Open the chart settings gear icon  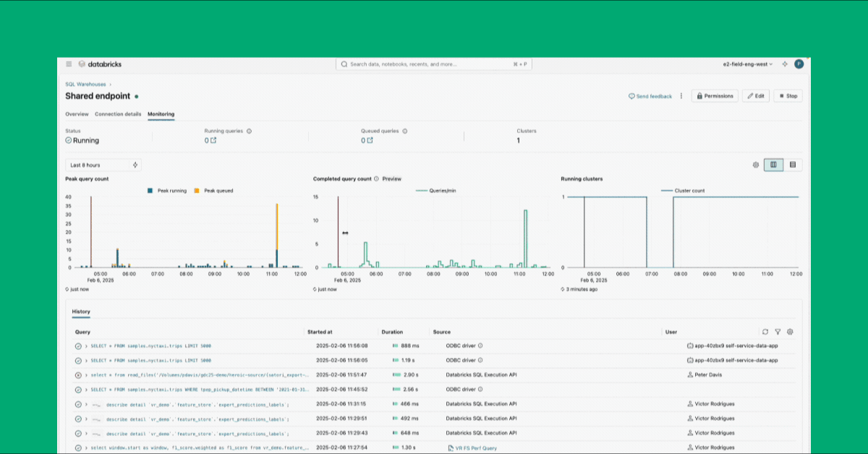click(x=755, y=165)
